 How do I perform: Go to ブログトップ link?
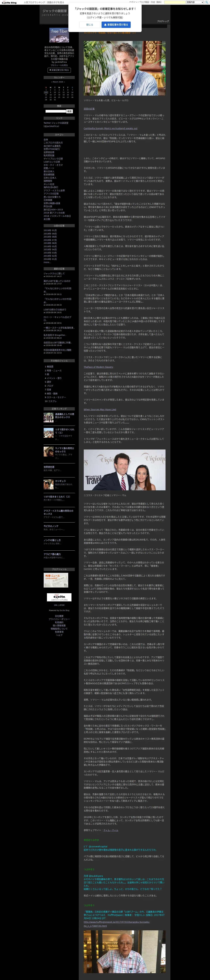[x=163, y=21]
